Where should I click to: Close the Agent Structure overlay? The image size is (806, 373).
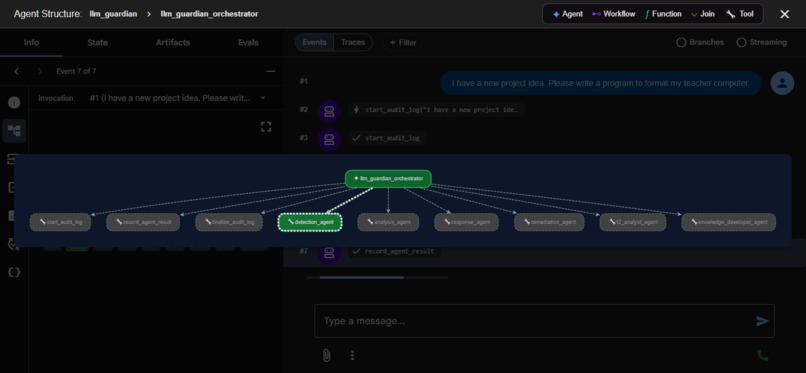[x=784, y=14]
